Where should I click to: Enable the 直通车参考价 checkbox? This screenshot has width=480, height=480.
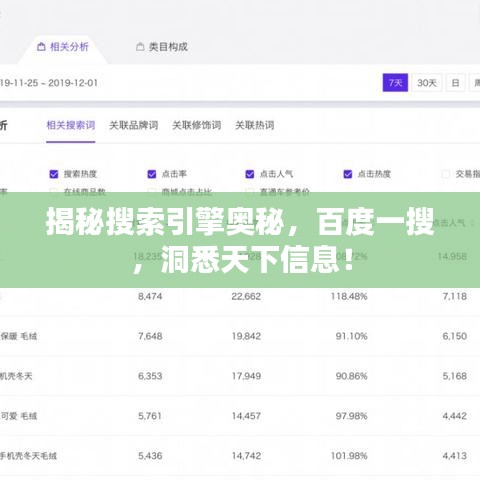pyautogui.click(x=250, y=191)
